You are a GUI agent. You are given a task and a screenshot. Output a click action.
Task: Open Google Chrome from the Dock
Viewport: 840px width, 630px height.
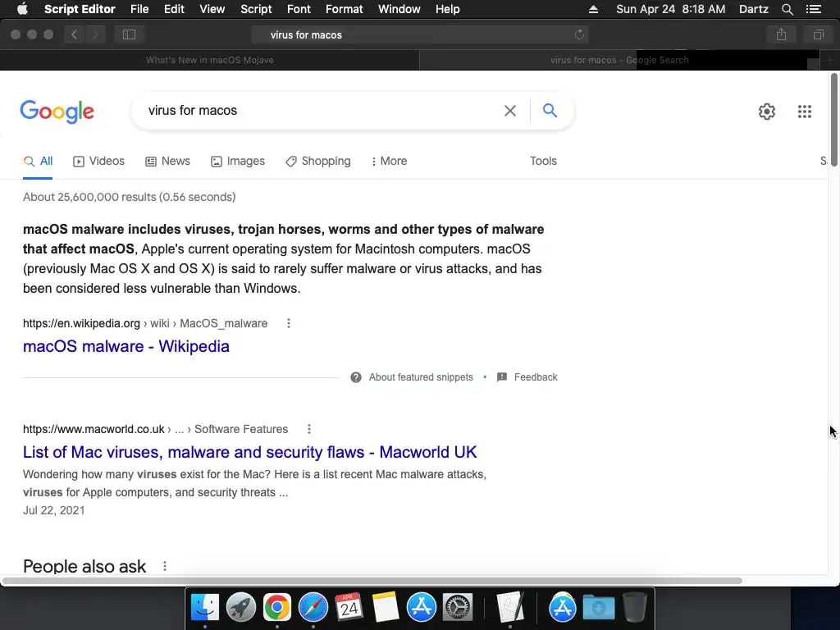pyautogui.click(x=277, y=607)
